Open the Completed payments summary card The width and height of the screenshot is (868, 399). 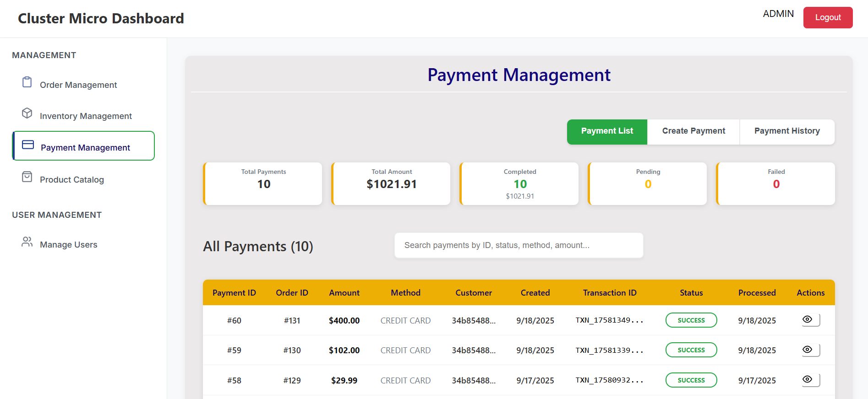tap(519, 184)
